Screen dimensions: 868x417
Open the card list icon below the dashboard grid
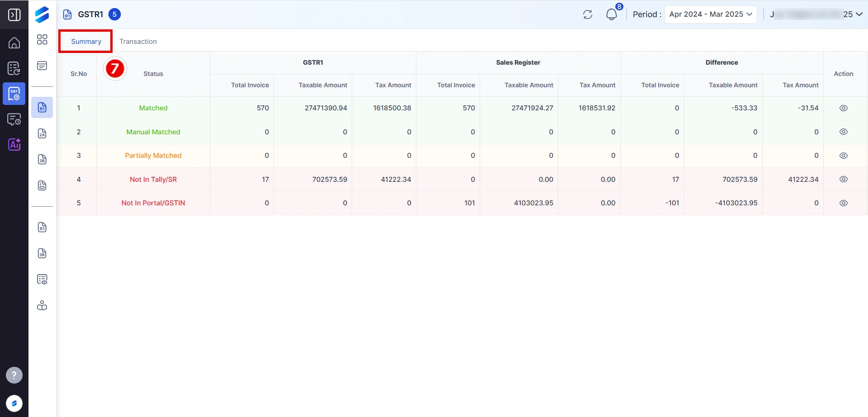click(x=42, y=66)
